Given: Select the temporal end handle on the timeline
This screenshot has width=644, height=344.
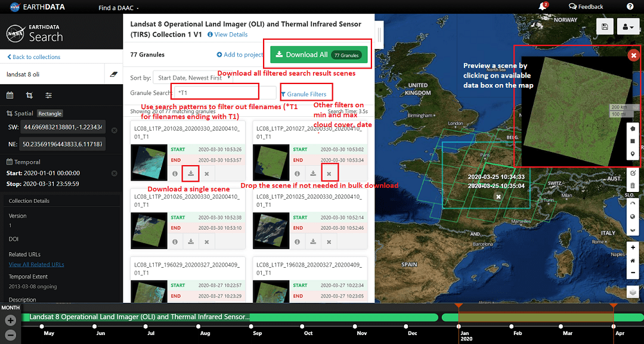Looking at the screenshot, I should [613, 306].
